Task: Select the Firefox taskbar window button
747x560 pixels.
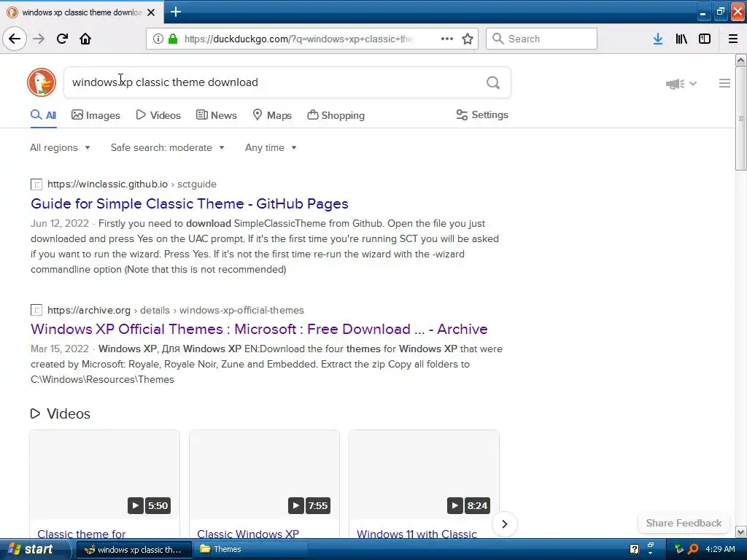Action: [x=134, y=549]
